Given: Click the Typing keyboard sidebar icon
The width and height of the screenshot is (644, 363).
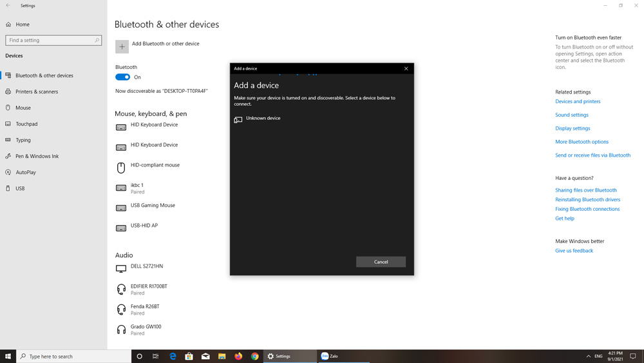Looking at the screenshot, I should pos(8,140).
